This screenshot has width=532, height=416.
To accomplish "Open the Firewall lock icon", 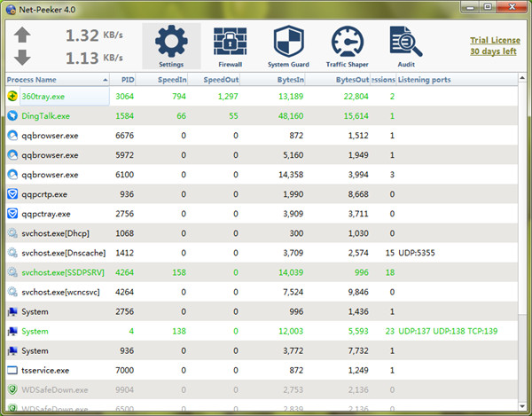I will pos(229,43).
